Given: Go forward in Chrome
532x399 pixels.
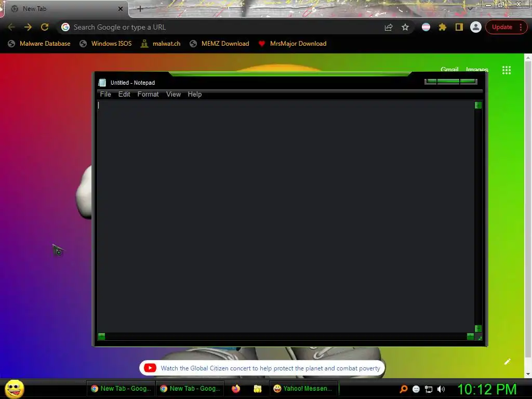Looking at the screenshot, I should pyautogui.click(x=28, y=27).
